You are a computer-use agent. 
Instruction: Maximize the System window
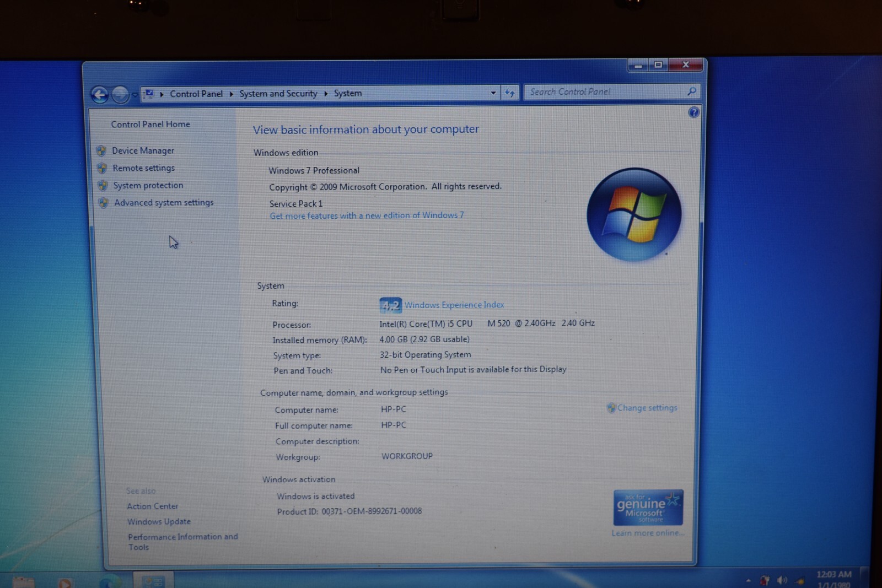pyautogui.click(x=658, y=64)
